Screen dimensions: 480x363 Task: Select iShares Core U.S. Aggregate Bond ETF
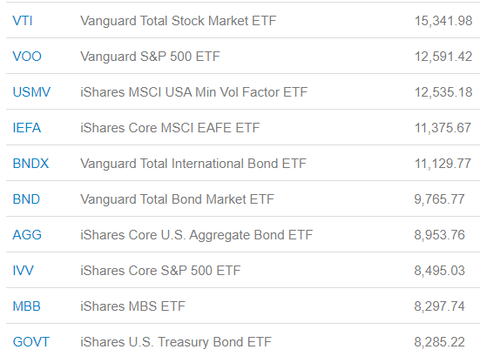coord(196,235)
